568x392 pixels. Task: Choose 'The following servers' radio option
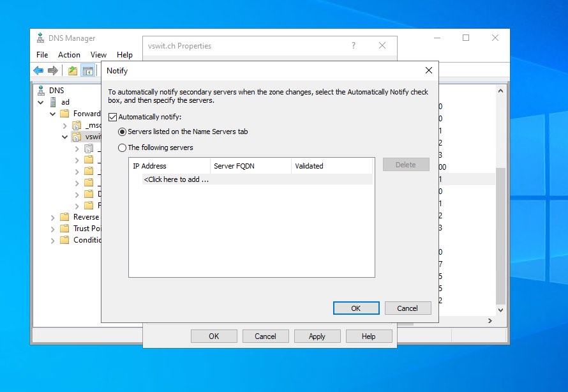click(x=123, y=147)
